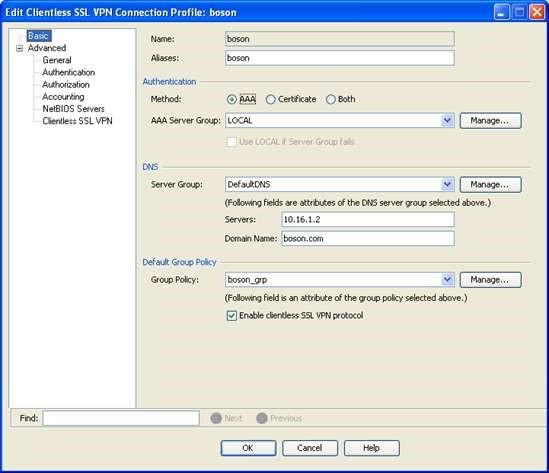The width and height of the screenshot is (549, 473).
Task: Go to Clientless SSL VPN tree item
Action: tap(77, 121)
